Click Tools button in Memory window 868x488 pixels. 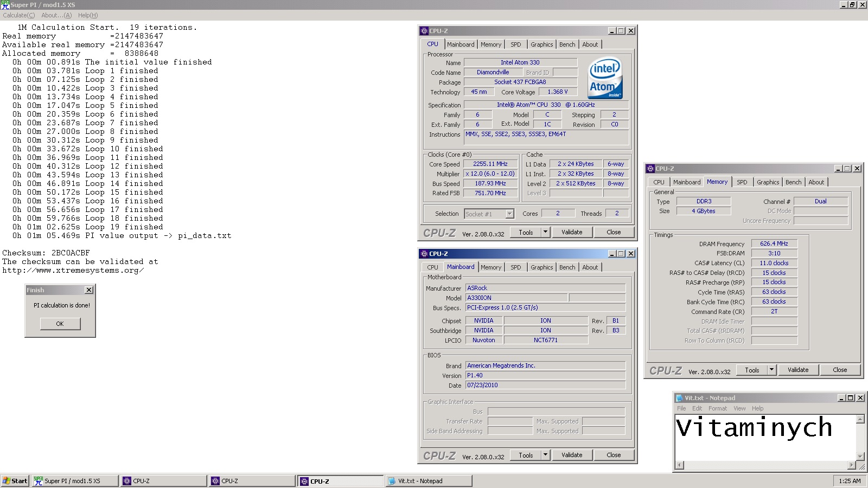752,370
